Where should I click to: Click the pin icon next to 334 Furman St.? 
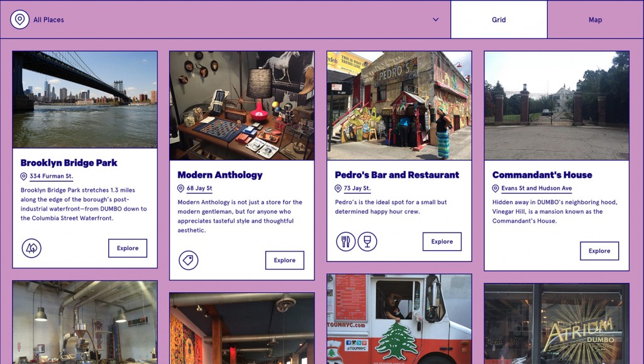pyautogui.click(x=24, y=177)
